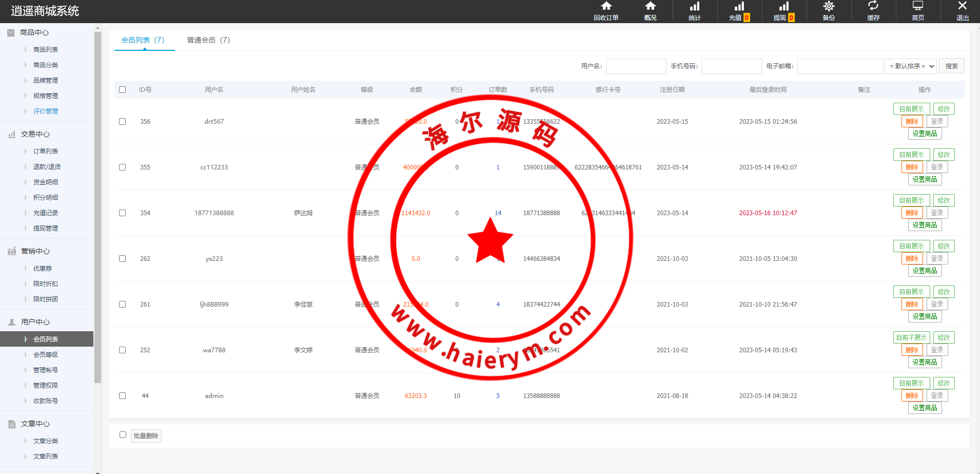Collapse the 交易中心 sidebar section
The height and width of the screenshot is (474, 980).
tap(35, 134)
